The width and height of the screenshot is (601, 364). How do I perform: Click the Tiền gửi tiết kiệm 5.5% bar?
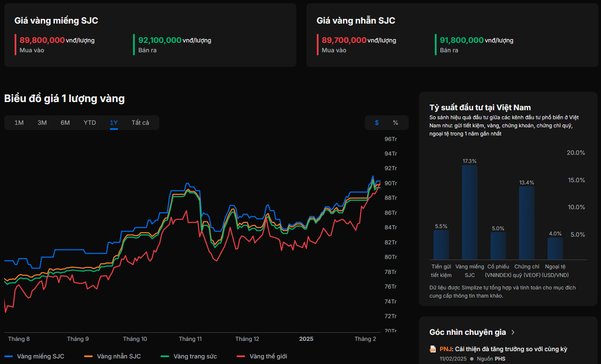pos(441,244)
